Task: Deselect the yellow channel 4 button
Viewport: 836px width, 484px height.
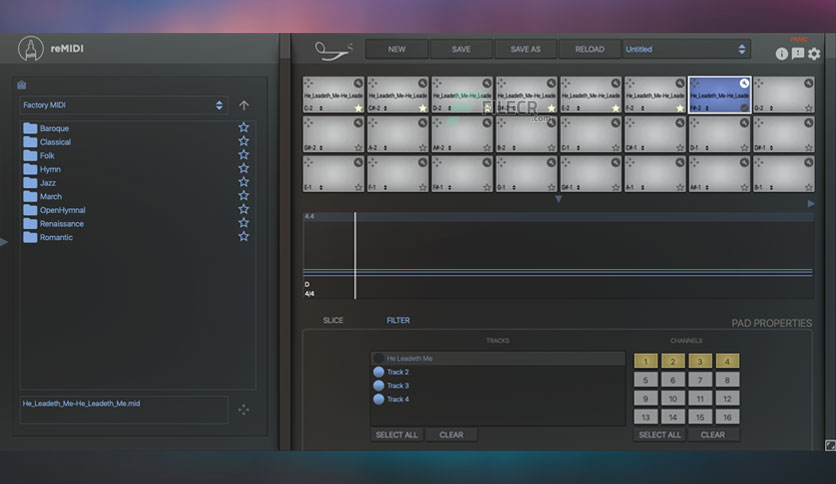Action: point(727,361)
